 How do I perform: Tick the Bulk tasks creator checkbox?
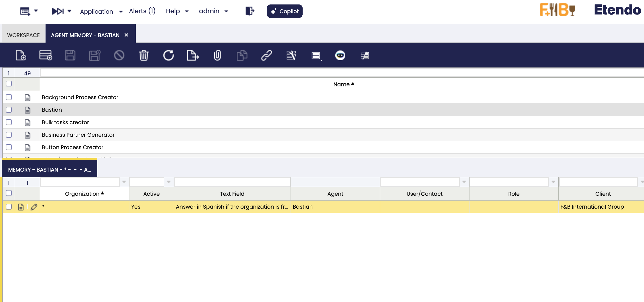coord(9,122)
